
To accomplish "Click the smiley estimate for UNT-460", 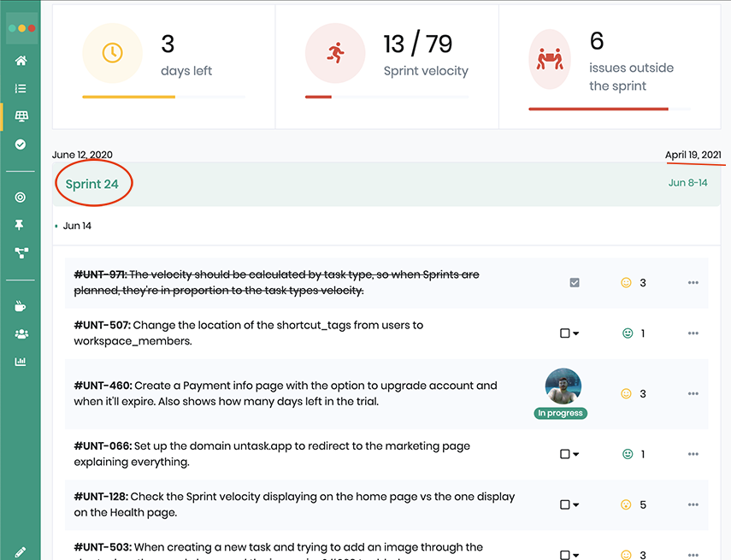I will tap(626, 393).
